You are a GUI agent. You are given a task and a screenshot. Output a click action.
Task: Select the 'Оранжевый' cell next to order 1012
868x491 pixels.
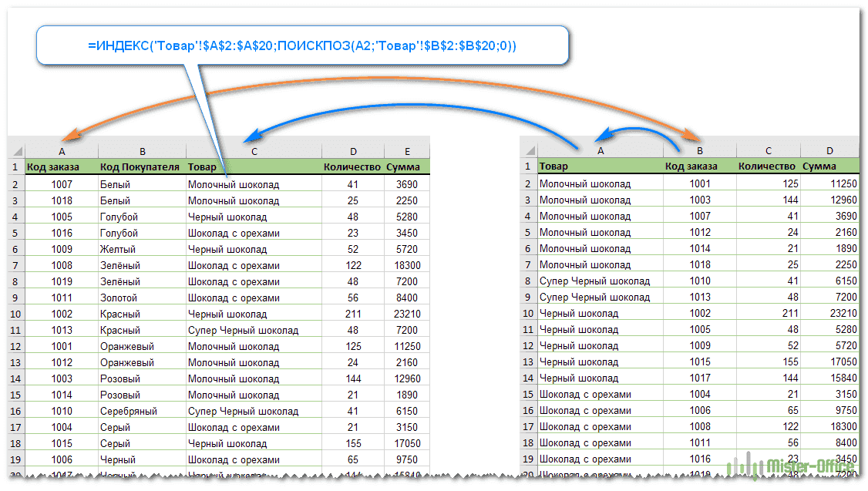coord(143,362)
